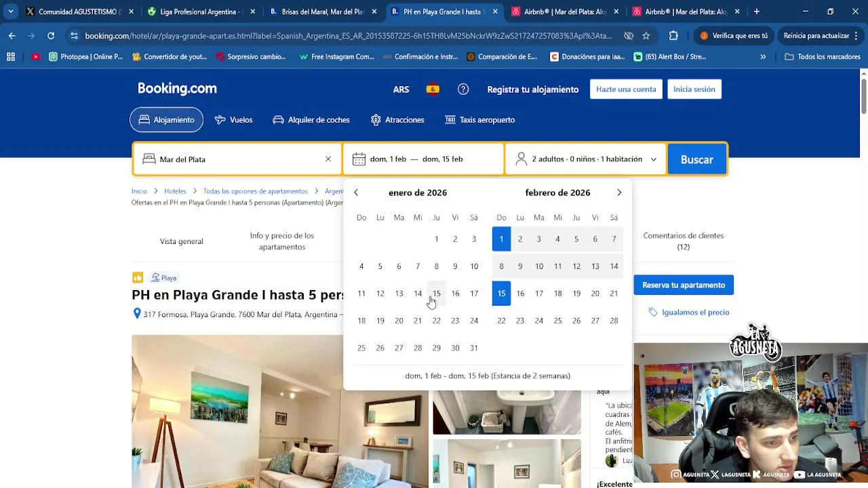This screenshot has height=488, width=868.
Task: Click Hazte una cuenta button
Action: (x=626, y=89)
